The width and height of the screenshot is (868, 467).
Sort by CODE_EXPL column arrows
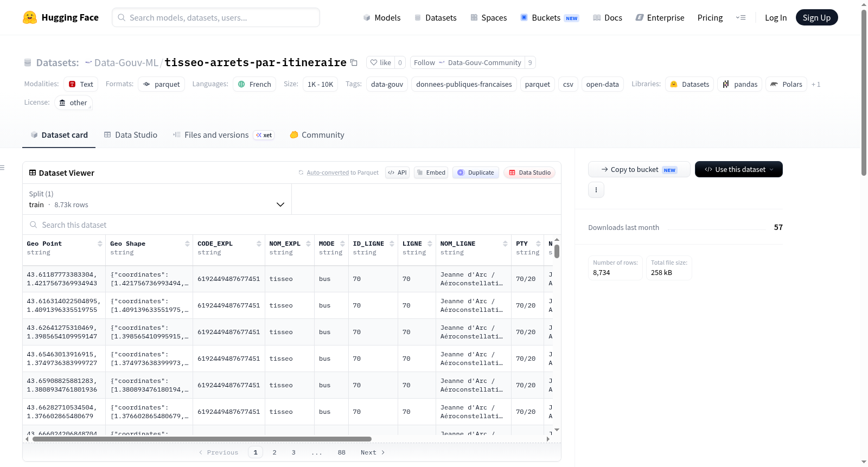(259, 244)
